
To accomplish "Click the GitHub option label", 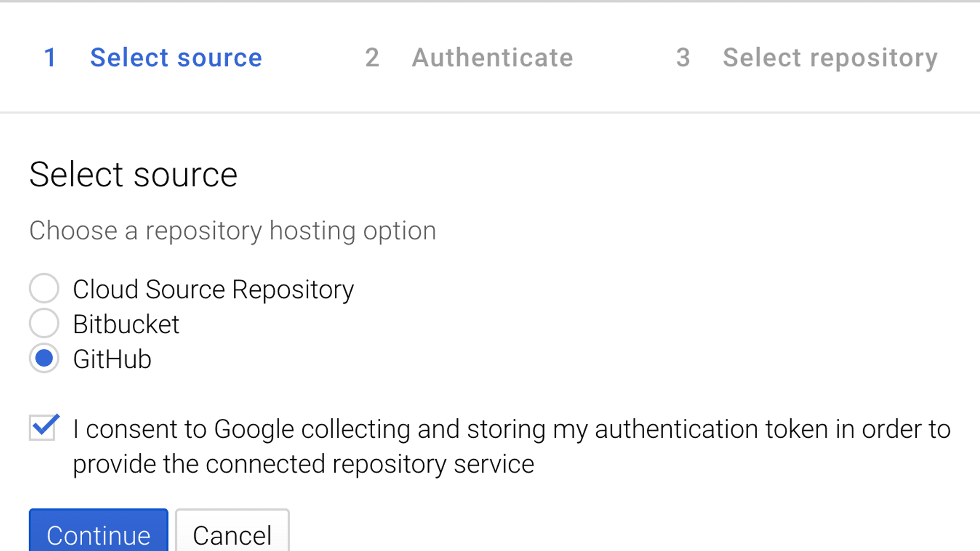I will point(112,359).
